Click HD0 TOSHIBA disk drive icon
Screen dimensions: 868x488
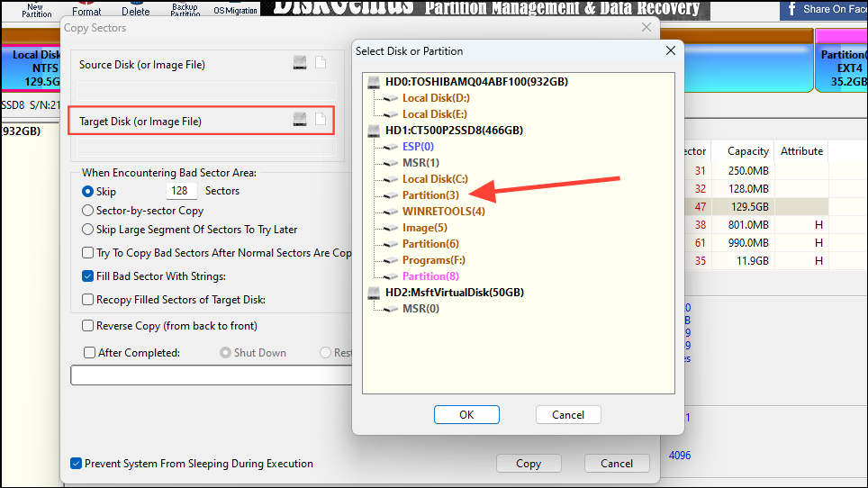click(374, 82)
